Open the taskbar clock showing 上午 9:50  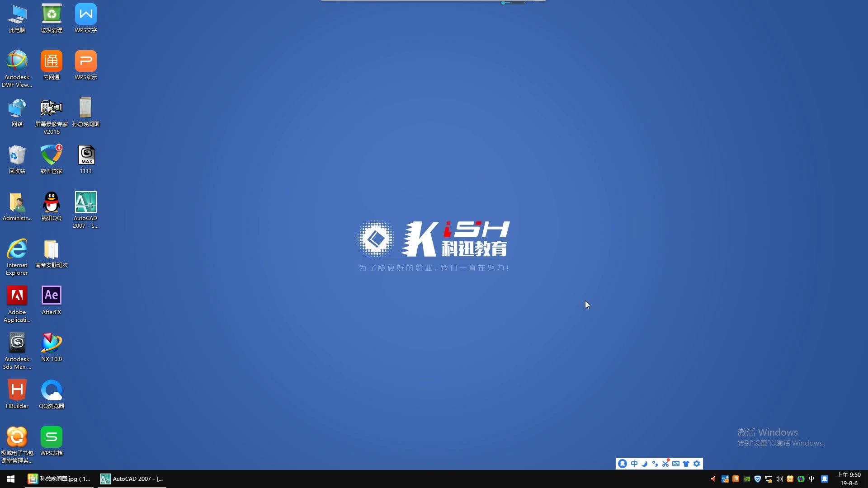[x=849, y=479]
